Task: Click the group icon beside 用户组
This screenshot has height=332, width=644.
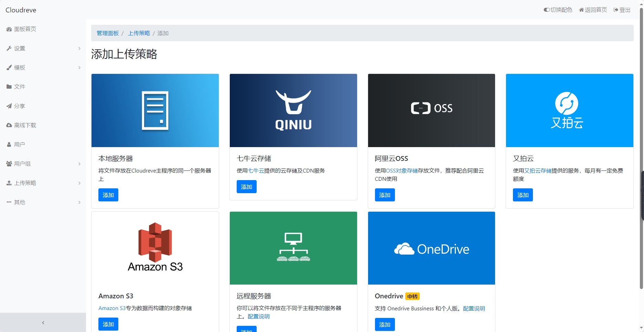Action: tap(9, 164)
